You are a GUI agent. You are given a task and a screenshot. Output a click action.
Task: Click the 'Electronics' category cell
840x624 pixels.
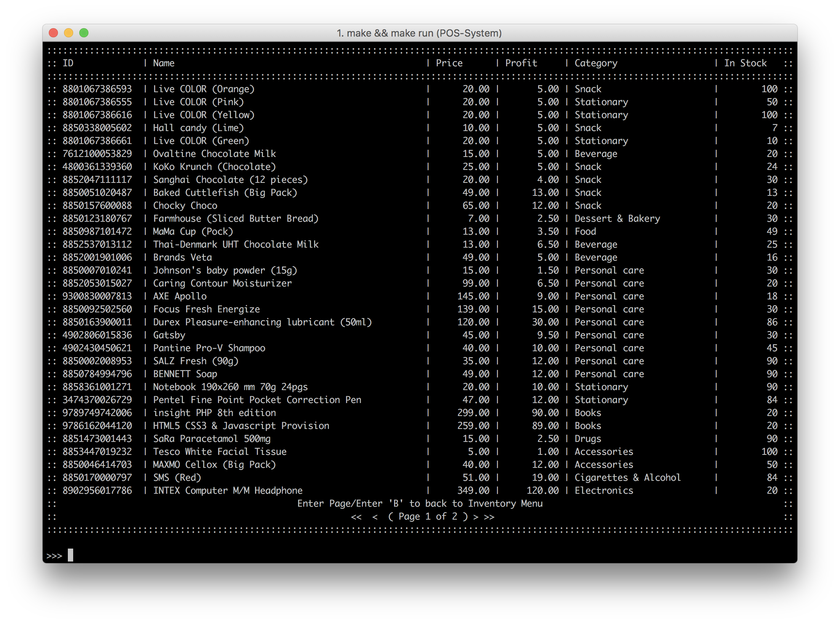point(604,491)
